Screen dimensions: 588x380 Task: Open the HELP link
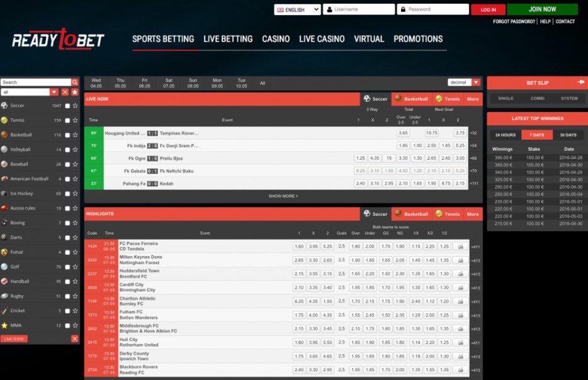tap(545, 22)
